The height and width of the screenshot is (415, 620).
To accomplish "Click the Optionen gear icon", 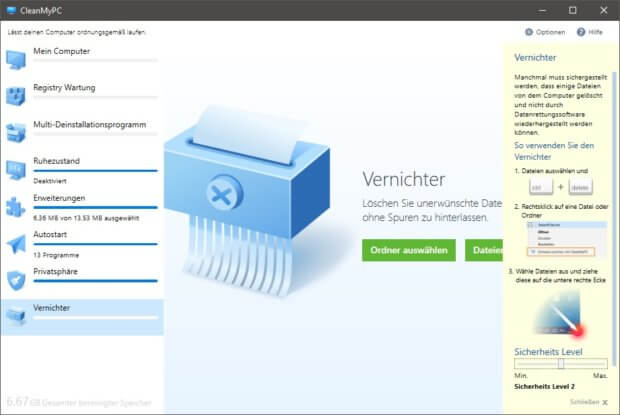I will pos(529,32).
